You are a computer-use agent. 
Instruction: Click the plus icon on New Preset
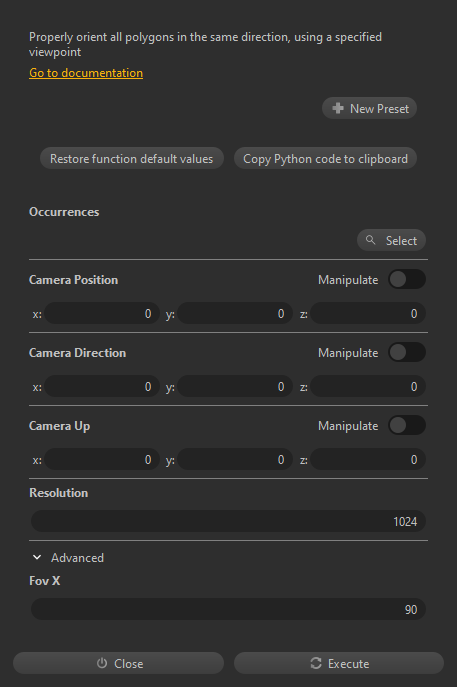pos(338,108)
